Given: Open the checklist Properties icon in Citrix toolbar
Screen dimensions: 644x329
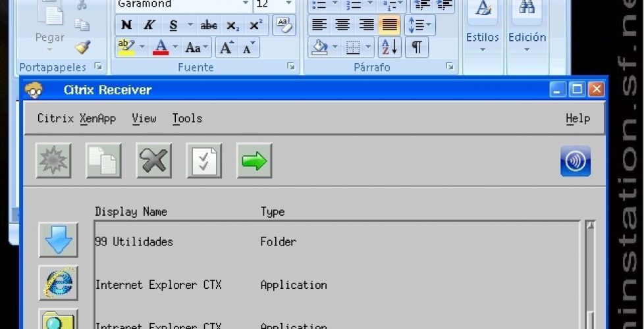Looking at the screenshot, I should click(204, 161).
